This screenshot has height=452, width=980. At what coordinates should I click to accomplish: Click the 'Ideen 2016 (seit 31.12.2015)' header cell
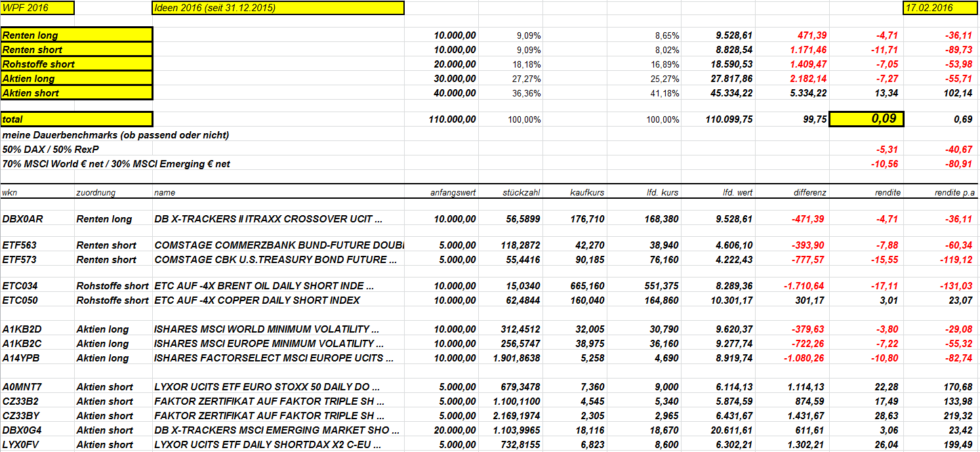point(277,8)
